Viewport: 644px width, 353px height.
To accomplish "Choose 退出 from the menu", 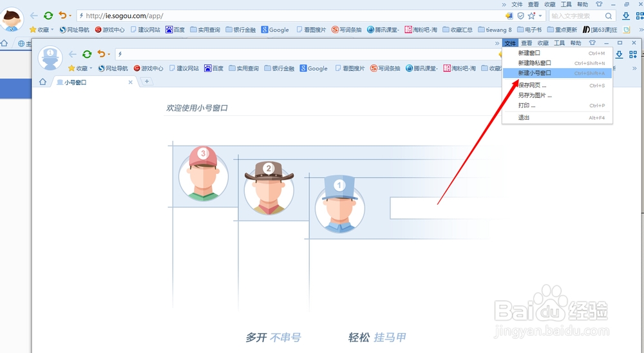I will 557,117.
